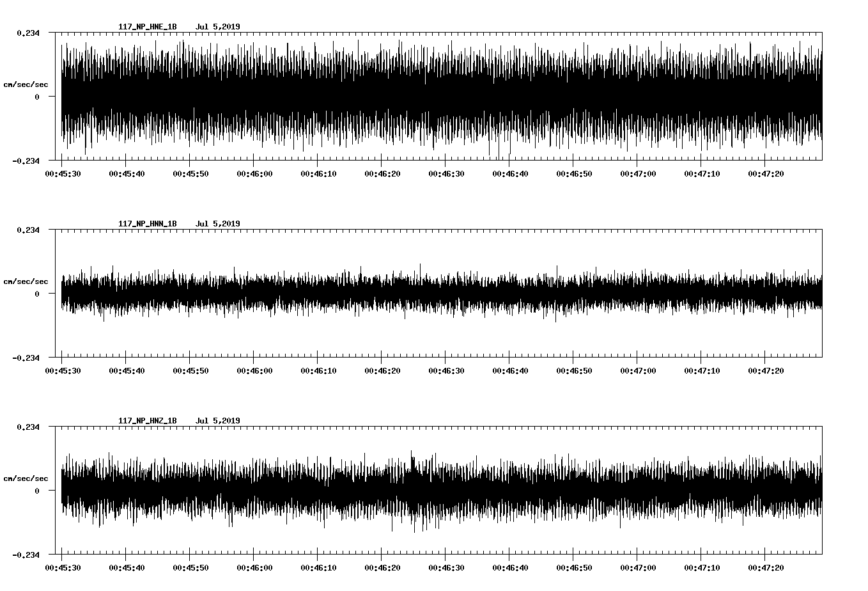Click 00:47:00 time label under HNE plot
This screenshot has height=591, width=868.
click(638, 173)
